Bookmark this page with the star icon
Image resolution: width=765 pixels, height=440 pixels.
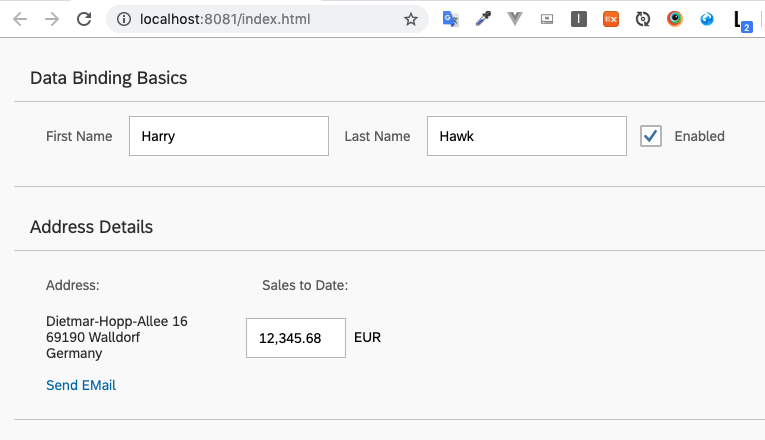(x=410, y=19)
